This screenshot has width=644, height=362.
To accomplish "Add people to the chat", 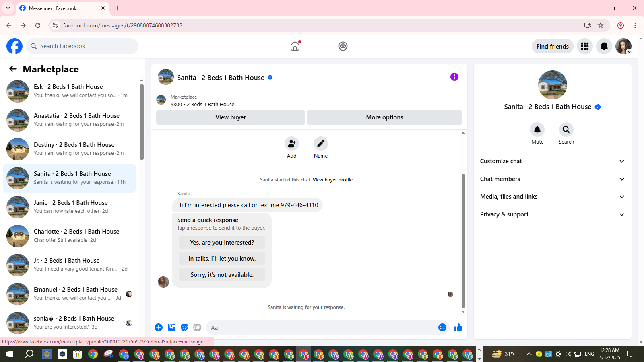I will click(292, 144).
